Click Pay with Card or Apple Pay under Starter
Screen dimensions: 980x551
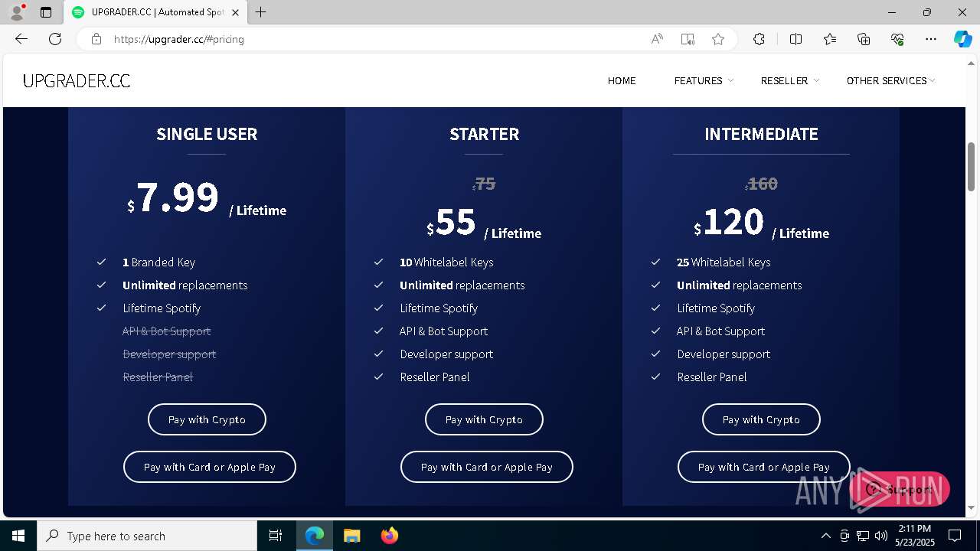pos(487,467)
